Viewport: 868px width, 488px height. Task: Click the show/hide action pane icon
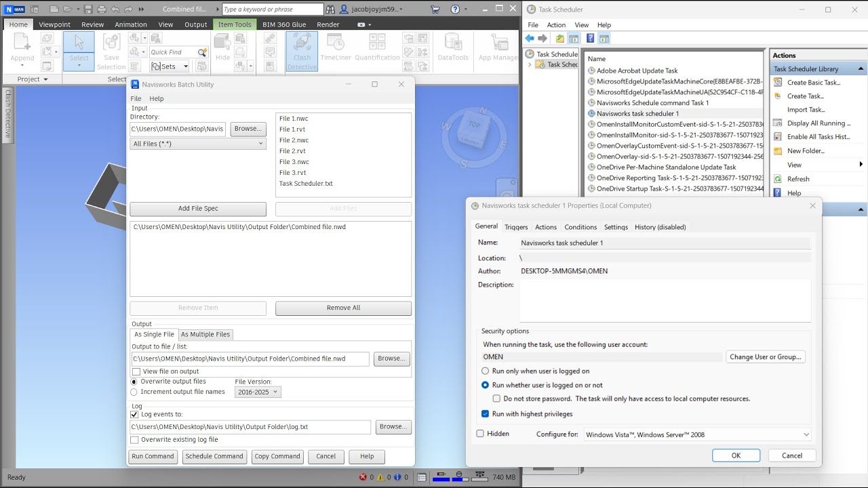coord(604,39)
